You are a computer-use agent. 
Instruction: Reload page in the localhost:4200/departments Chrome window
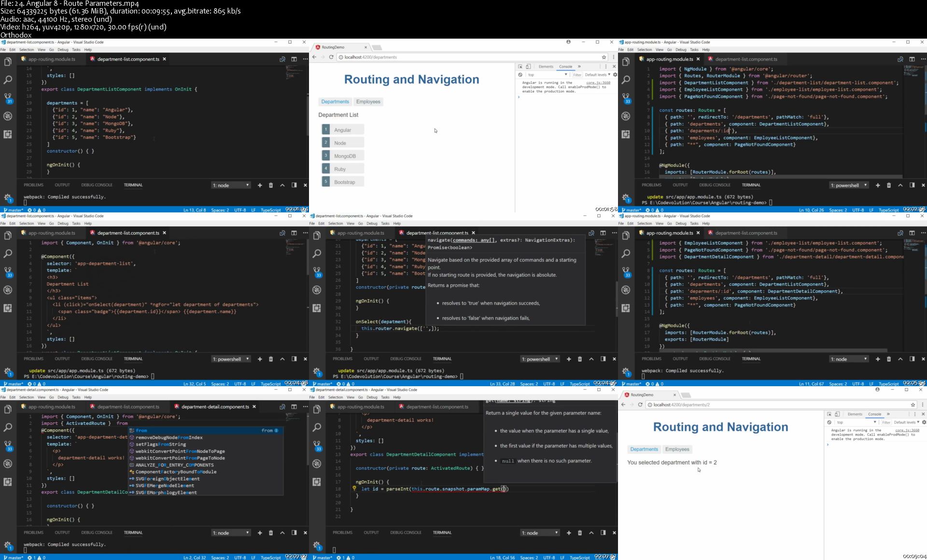pyautogui.click(x=331, y=57)
